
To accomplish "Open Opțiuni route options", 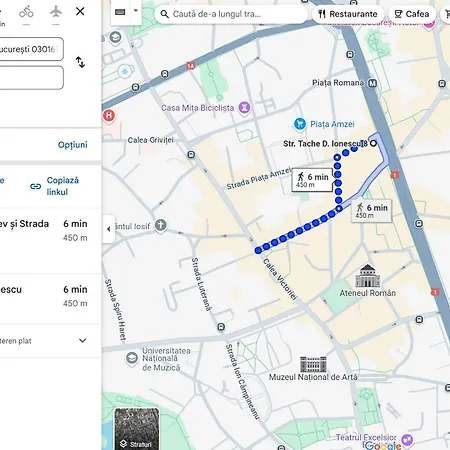I will pyautogui.click(x=73, y=145).
